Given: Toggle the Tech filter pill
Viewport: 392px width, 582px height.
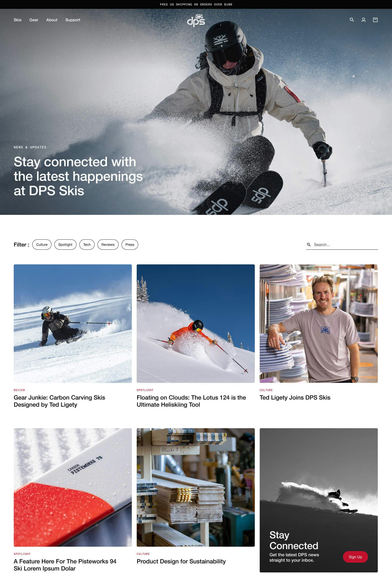Looking at the screenshot, I should [87, 245].
